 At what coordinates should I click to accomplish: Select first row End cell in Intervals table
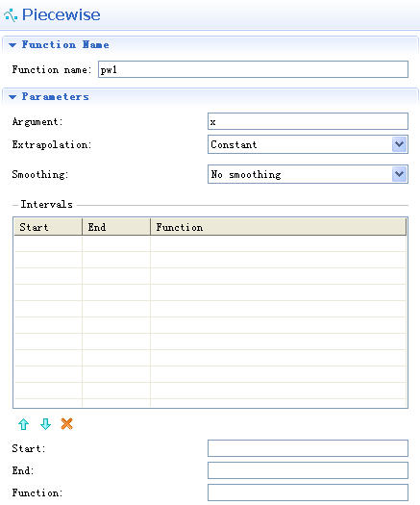(x=116, y=243)
